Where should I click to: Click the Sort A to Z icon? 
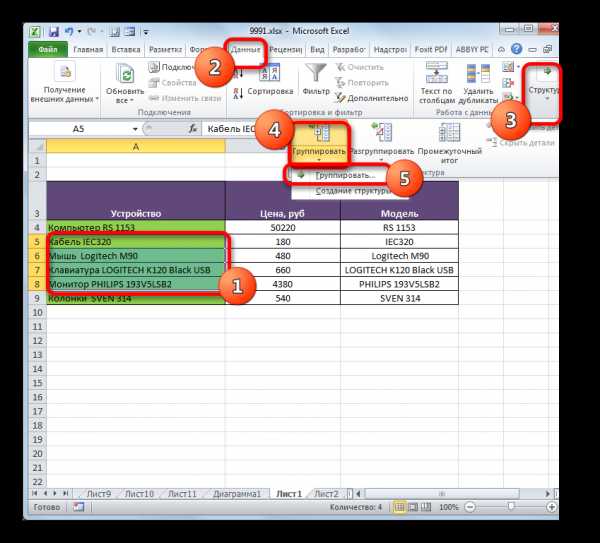238,72
